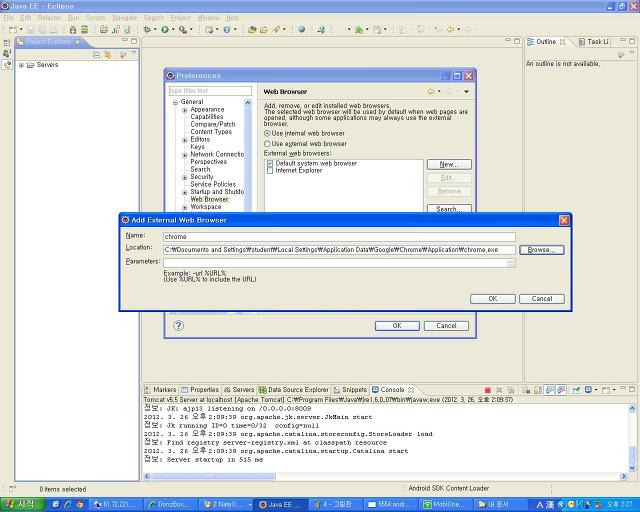
Task: Open the File menu
Action: coord(9,18)
